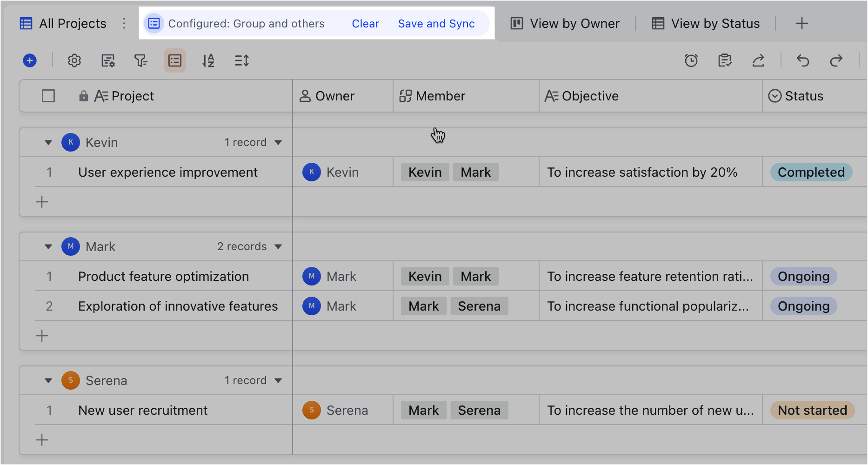
Task: Click the highlighted group icon
Action: pyautogui.click(x=175, y=60)
